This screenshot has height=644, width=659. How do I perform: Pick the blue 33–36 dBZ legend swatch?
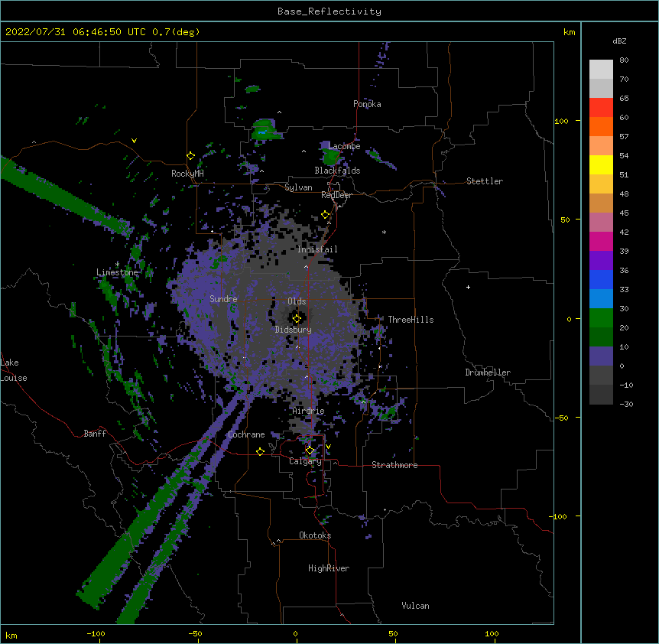pyautogui.click(x=601, y=279)
